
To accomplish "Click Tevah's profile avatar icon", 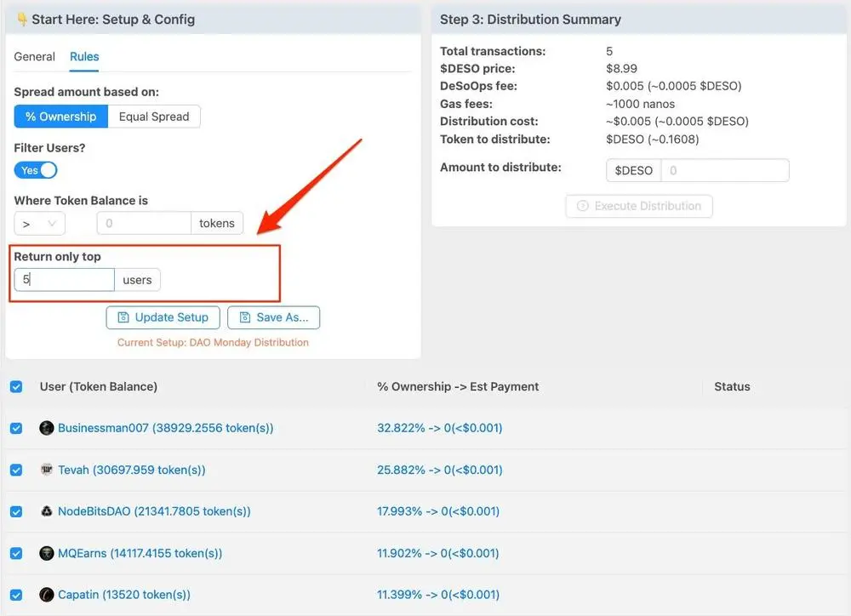I will [47, 470].
